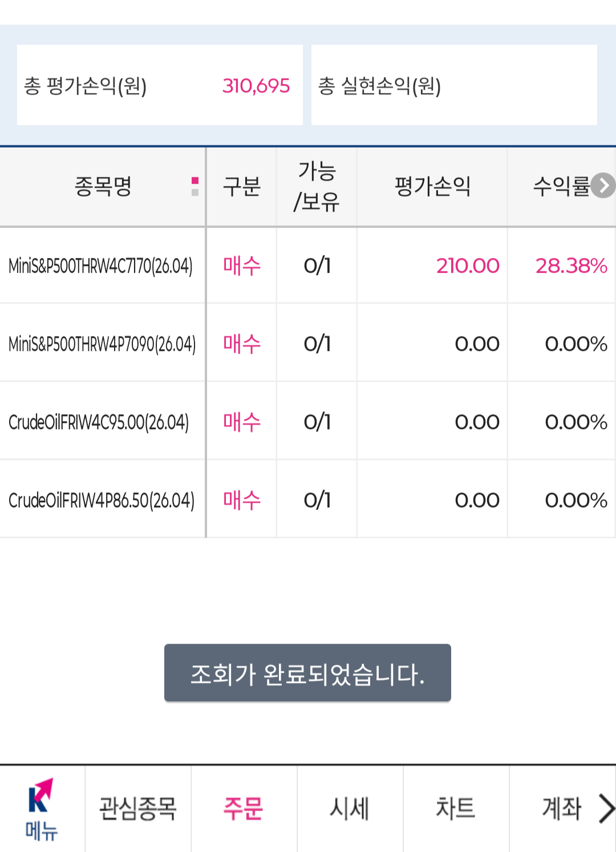The width and height of the screenshot is (616, 852).
Task: Select the 매수 label for CrudeOilFRIW4C95.00
Action: (241, 421)
